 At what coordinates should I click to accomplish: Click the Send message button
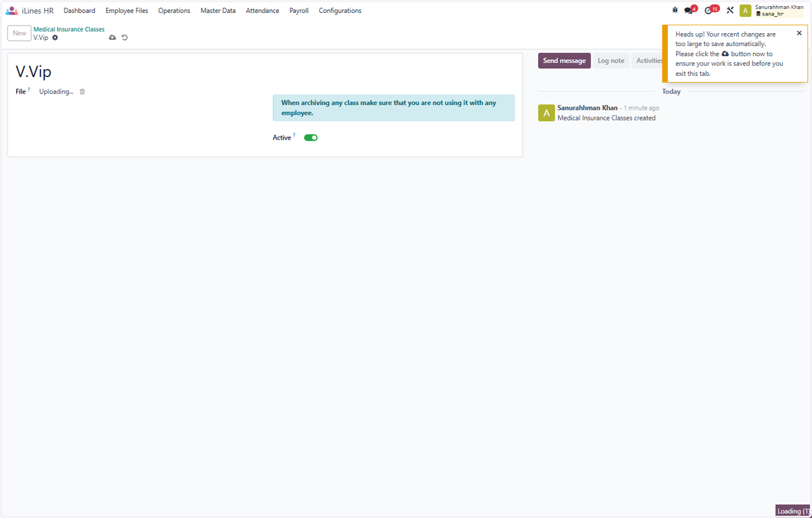point(564,61)
